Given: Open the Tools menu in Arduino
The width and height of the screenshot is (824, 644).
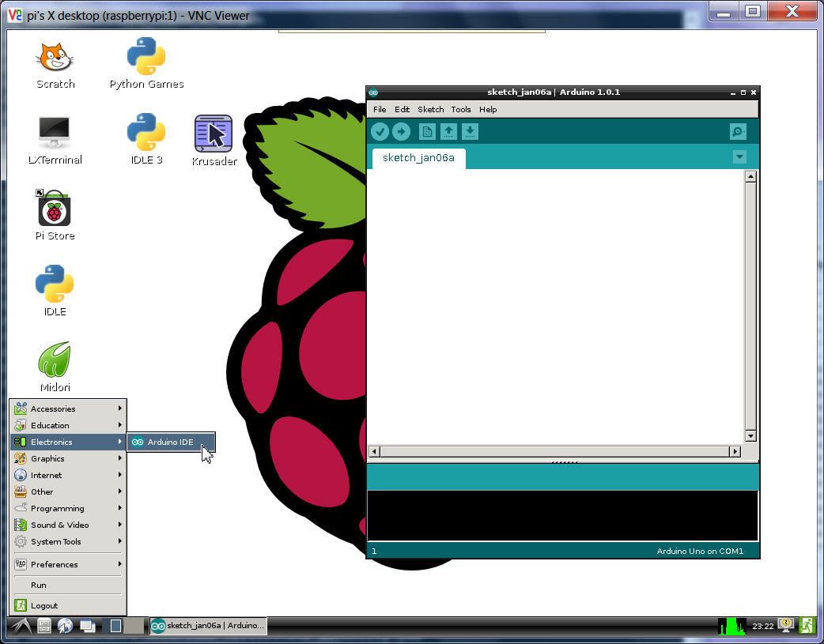Looking at the screenshot, I should click(460, 109).
